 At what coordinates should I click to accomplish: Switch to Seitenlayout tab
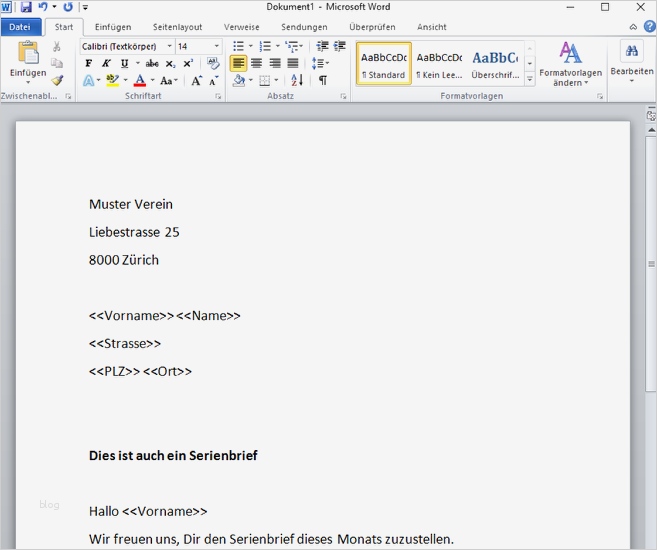click(x=177, y=27)
